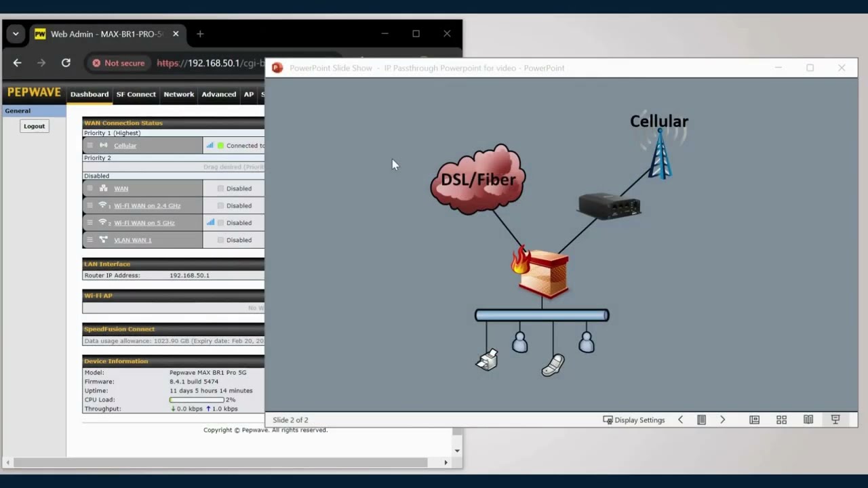Click the browser scroll down arrow
Viewport: 868px width, 488px height.
tap(457, 451)
